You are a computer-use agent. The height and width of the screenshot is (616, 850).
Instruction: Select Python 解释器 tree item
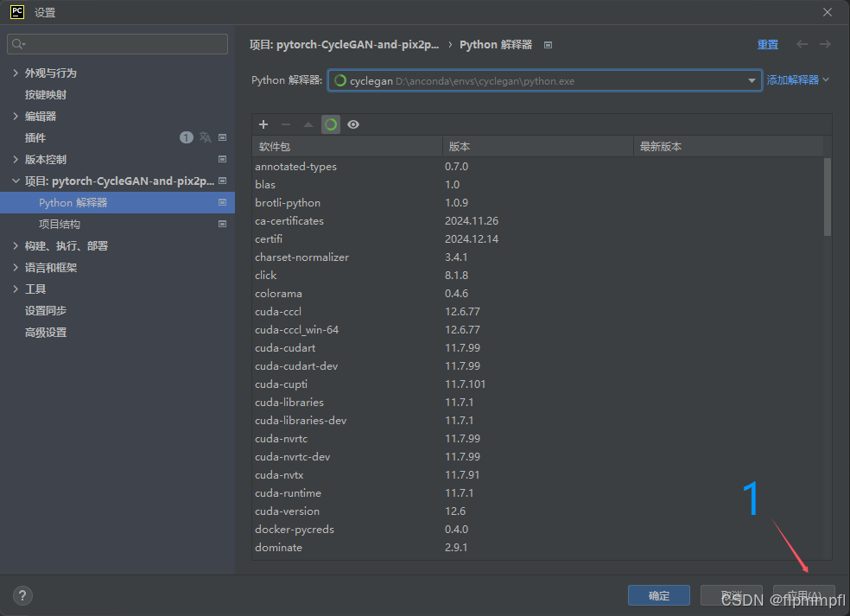(x=117, y=202)
